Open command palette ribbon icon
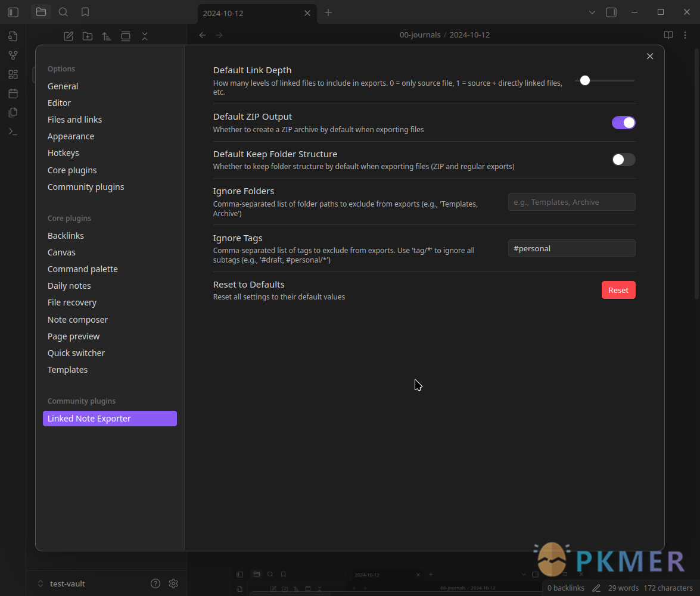The image size is (700, 596). [13, 132]
